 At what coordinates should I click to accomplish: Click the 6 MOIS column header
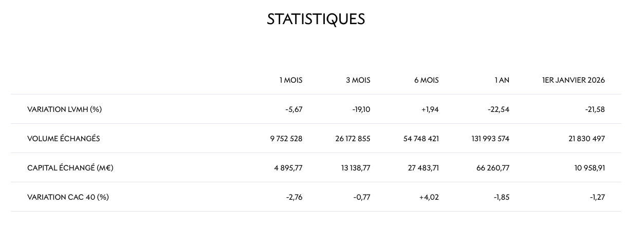[x=426, y=80]
